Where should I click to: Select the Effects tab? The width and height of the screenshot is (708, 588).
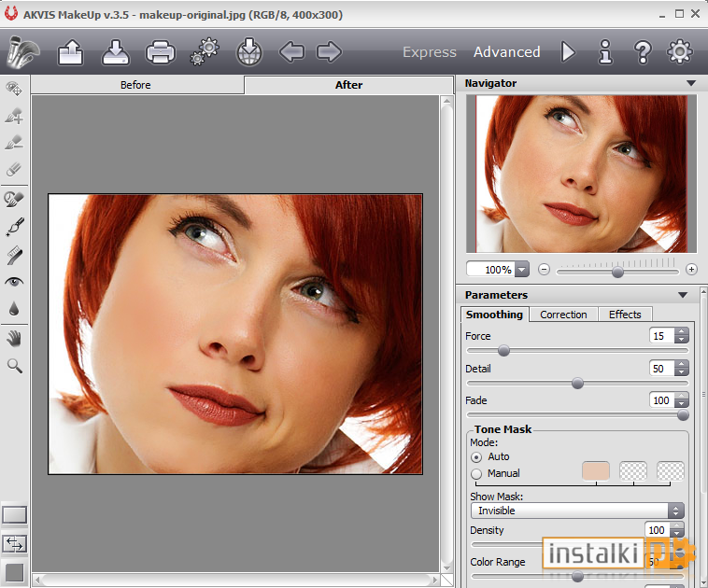pyautogui.click(x=625, y=315)
